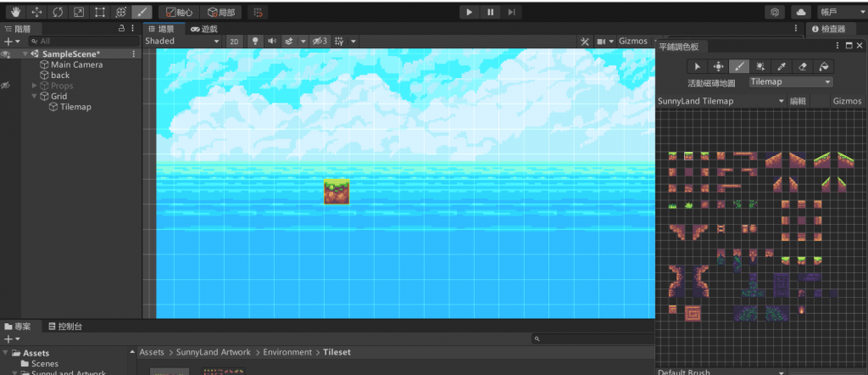Open the active Tilemap dropdown in Tile Palette
868x375 pixels.
point(791,82)
